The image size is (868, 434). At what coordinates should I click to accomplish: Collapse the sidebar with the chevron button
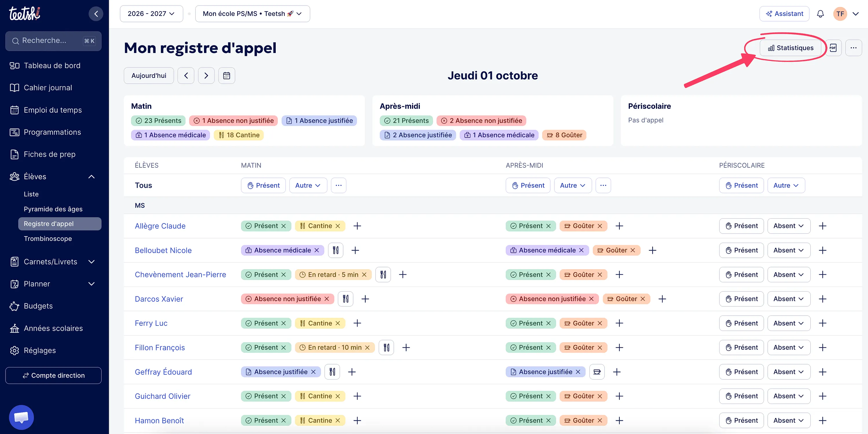(x=96, y=14)
